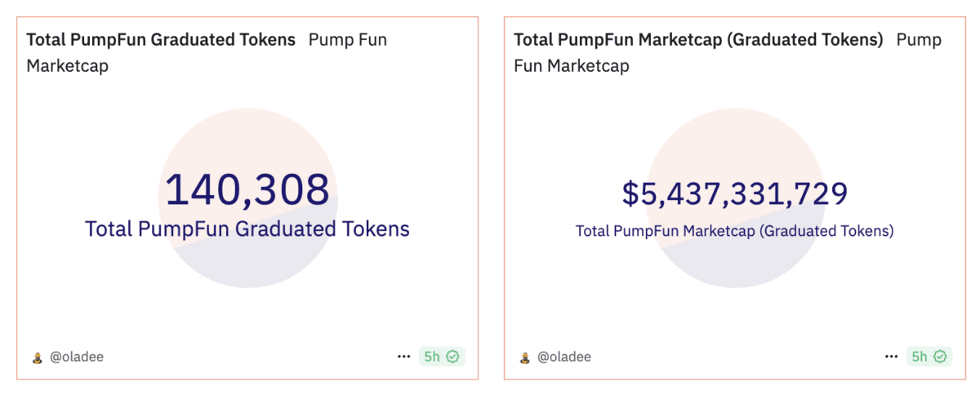980x395 pixels.
Task: Open the Total PumpFun Graduated Tokens title
Action: tap(161, 39)
